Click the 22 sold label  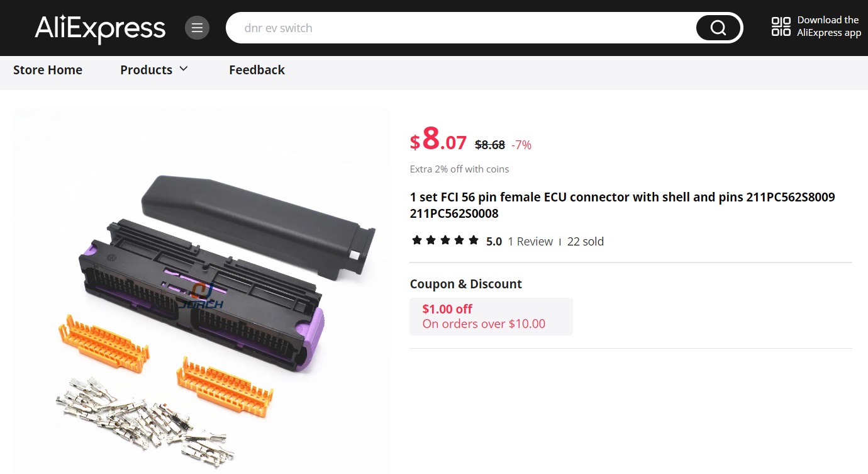click(x=586, y=241)
